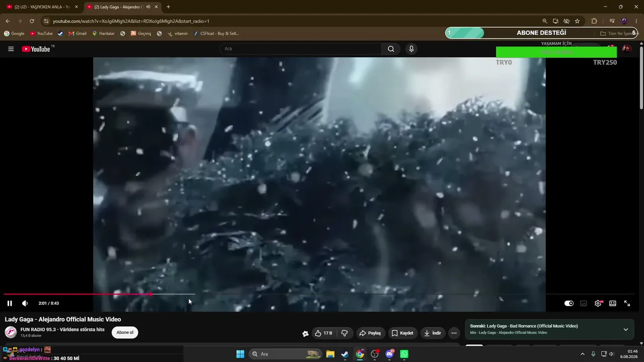Open Chrome three-dot menu

(x=636, y=21)
